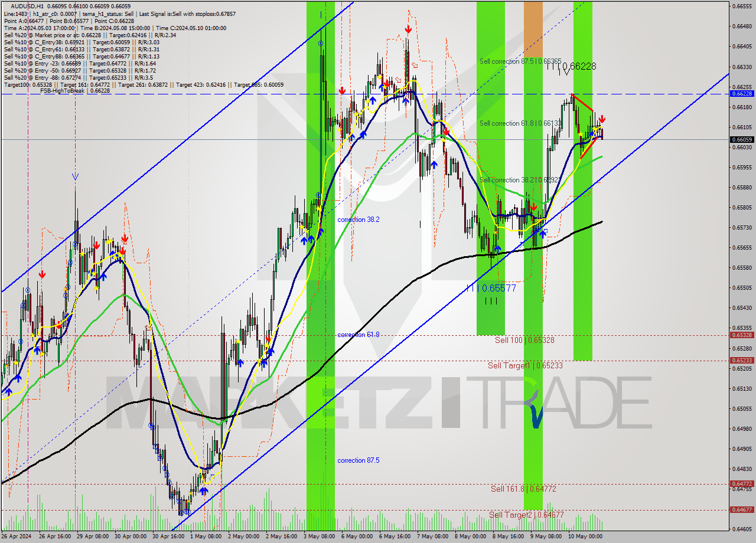Click the '2 May 16:00' time label
756x543 pixels.
coord(283,537)
